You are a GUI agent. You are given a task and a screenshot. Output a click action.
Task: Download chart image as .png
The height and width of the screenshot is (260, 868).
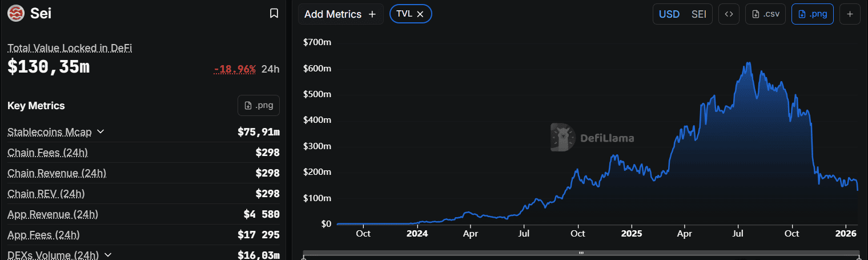pos(812,14)
